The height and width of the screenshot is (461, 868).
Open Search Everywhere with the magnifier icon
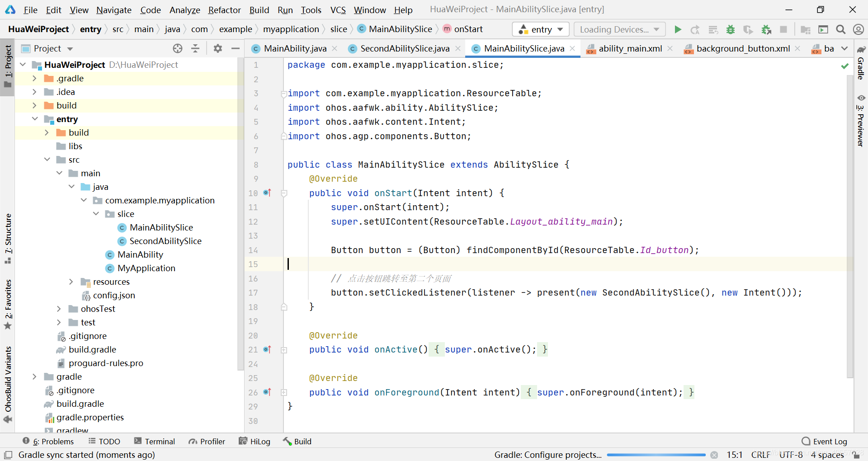841,29
